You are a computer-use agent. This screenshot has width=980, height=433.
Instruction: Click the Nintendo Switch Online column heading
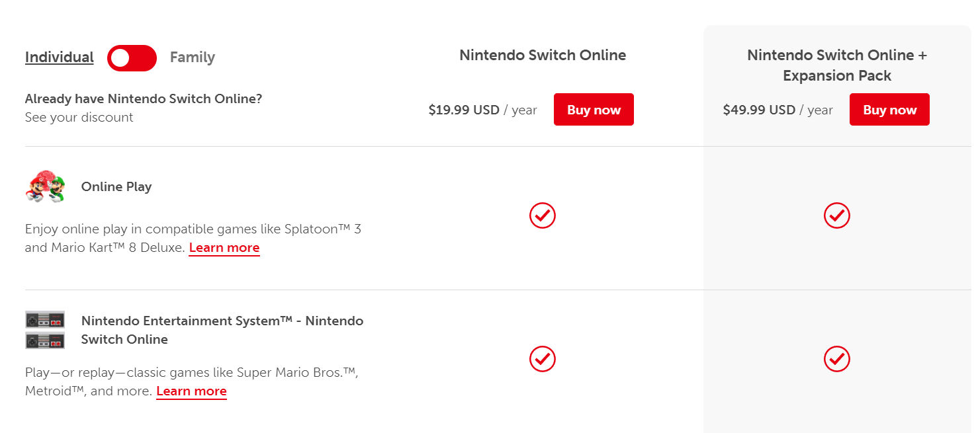coord(543,56)
